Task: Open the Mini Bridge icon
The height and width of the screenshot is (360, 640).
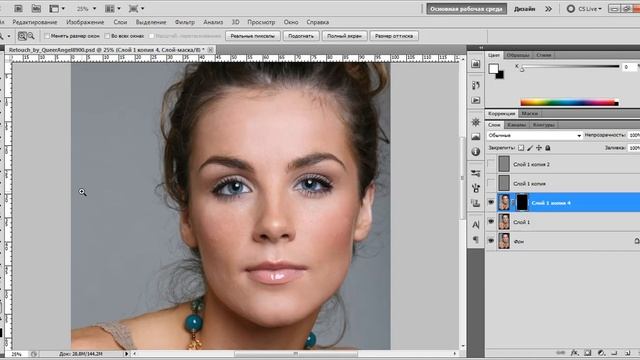Action: 36,8
